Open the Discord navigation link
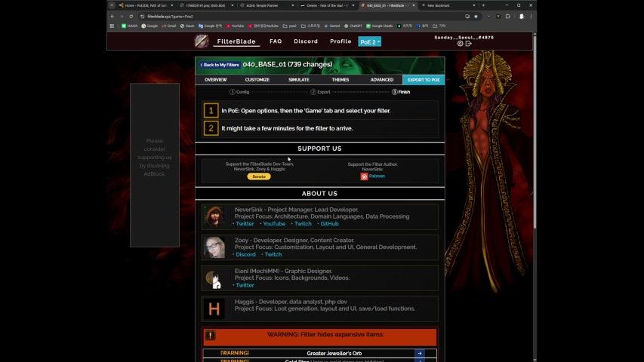This screenshot has height=362, width=644. (306, 41)
